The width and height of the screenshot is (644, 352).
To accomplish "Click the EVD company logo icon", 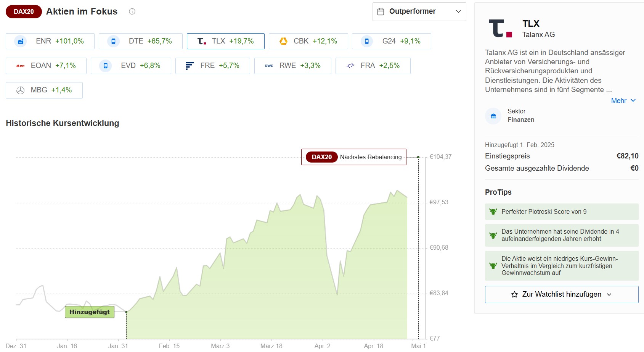I will click(x=106, y=66).
